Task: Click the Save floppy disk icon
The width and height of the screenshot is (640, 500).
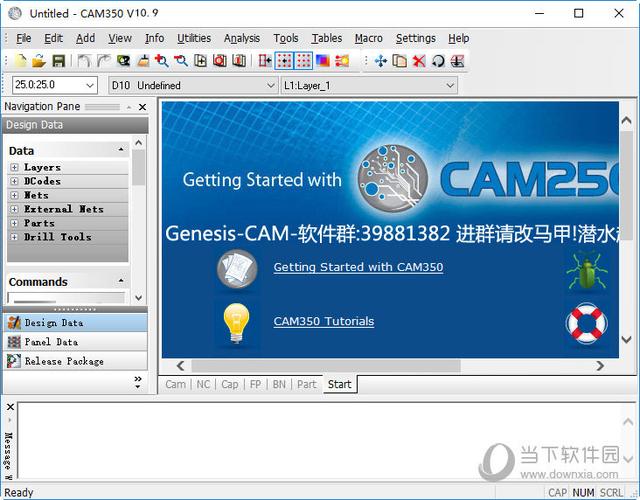Action: click(x=59, y=61)
